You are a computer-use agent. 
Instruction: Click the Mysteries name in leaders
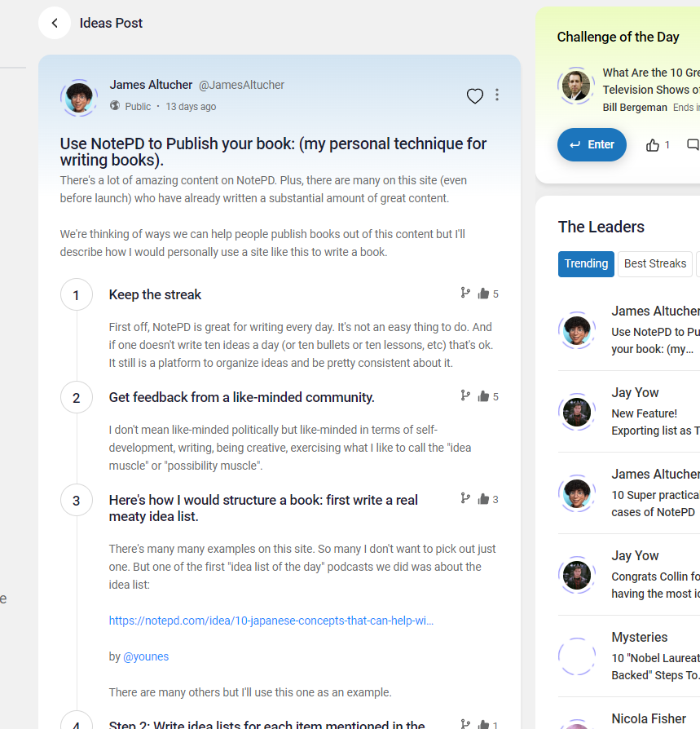(x=640, y=637)
